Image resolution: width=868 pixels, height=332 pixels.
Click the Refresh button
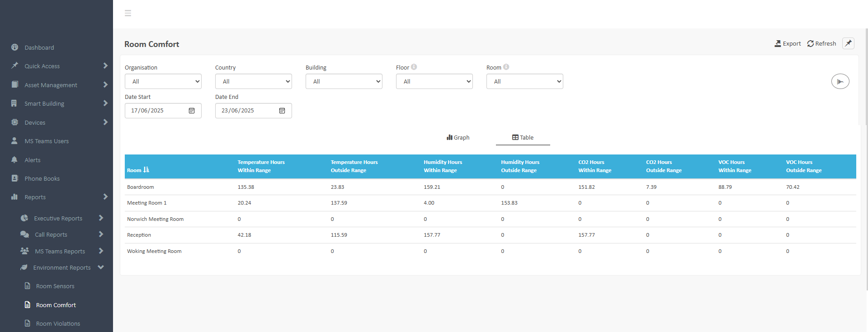[821, 43]
